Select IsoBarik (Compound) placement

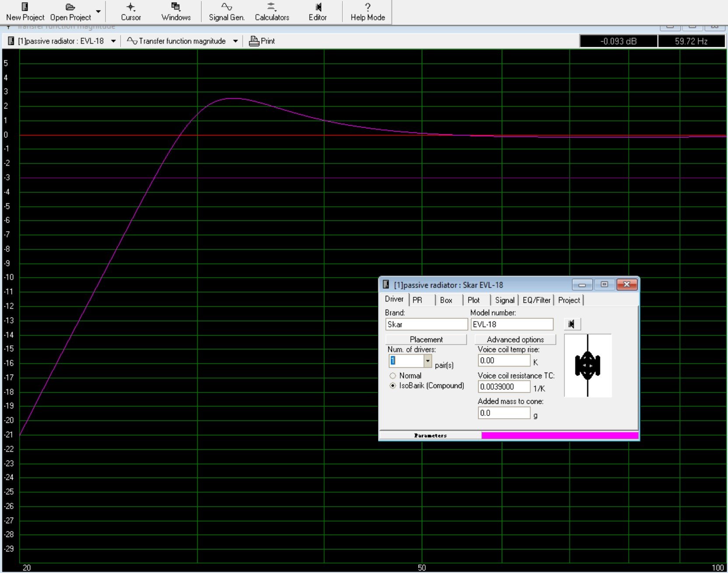point(393,385)
